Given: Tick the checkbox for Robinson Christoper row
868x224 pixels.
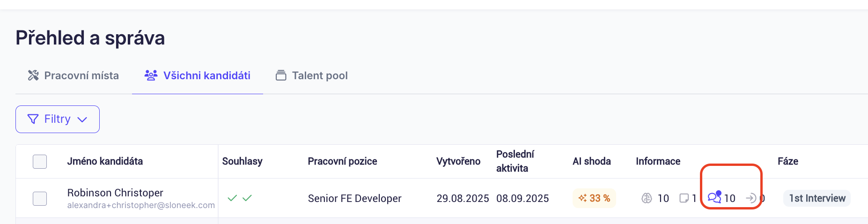Looking at the screenshot, I should 40,198.
